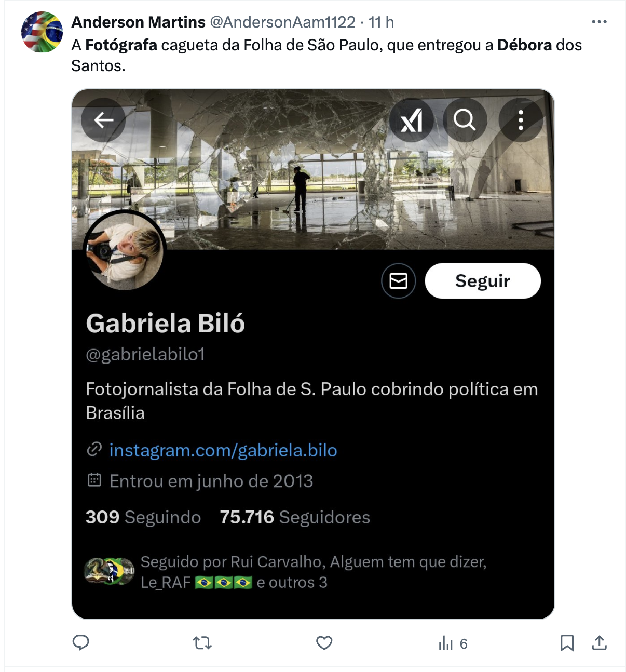Viewport: 626px width, 672px height.
Task: Open the instagram.com/gabriela.bilo link
Action: [223, 450]
